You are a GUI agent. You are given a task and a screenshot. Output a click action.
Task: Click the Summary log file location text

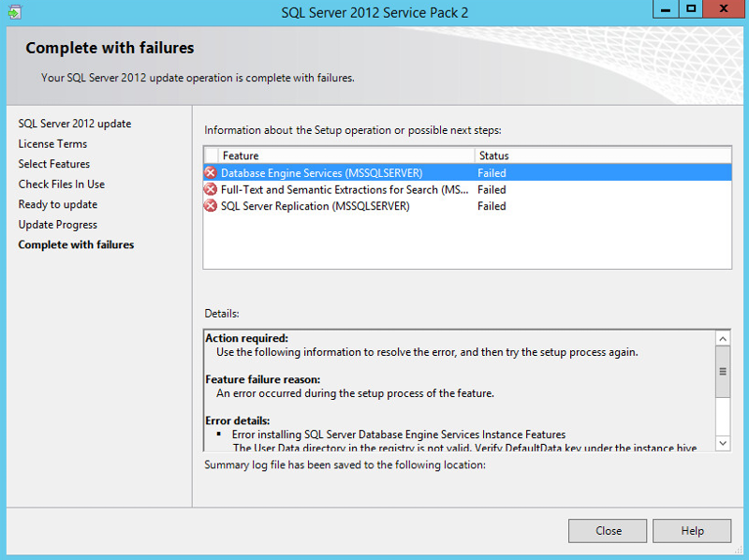point(345,464)
